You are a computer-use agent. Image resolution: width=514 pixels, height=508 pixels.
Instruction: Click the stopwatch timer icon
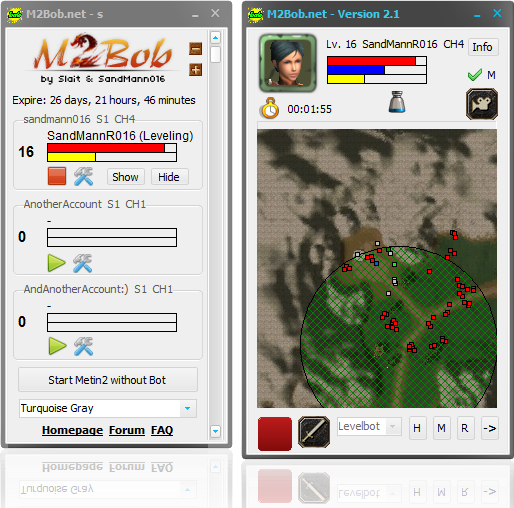pos(269,108)
